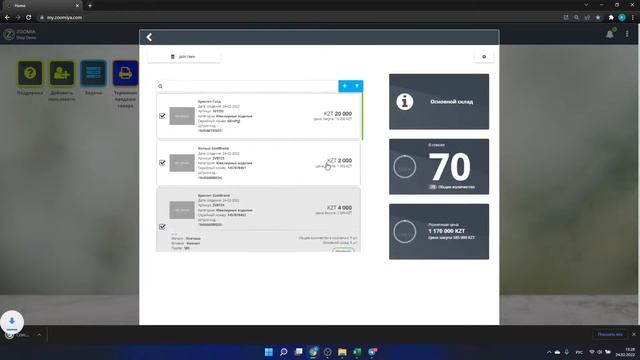
Task: Click the circular indicator on quantity card
Action: (x=404, y=167)
